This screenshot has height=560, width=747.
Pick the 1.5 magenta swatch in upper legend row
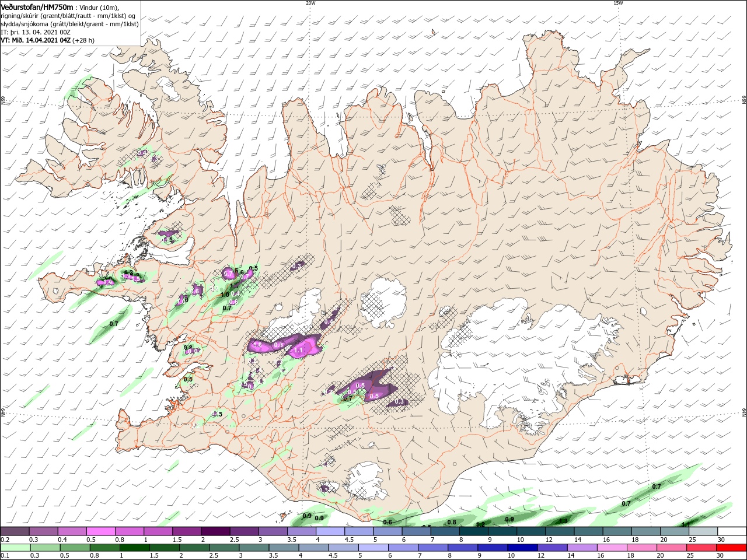(186, 531)
